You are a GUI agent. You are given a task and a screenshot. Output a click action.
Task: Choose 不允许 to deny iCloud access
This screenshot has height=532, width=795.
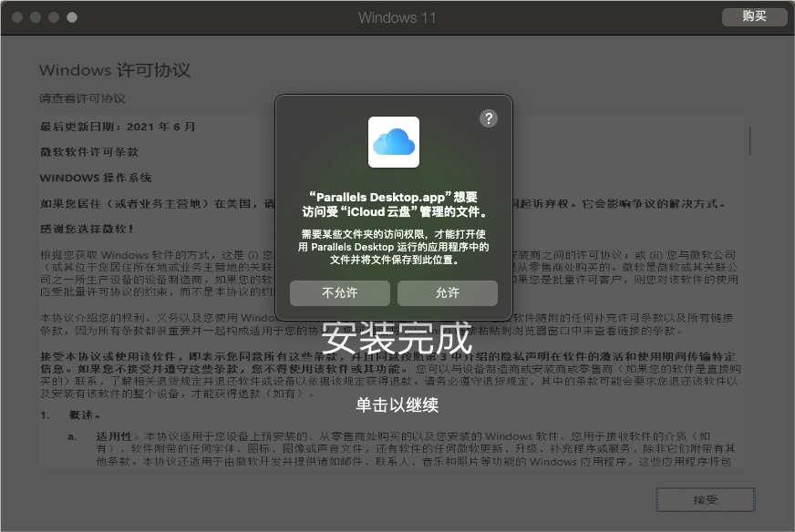(x=340, y=292)
